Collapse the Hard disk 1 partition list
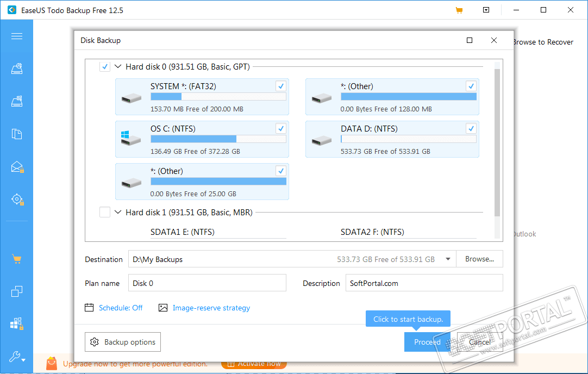The width and height of the screenshot is (588, 374). click(118, 213)
